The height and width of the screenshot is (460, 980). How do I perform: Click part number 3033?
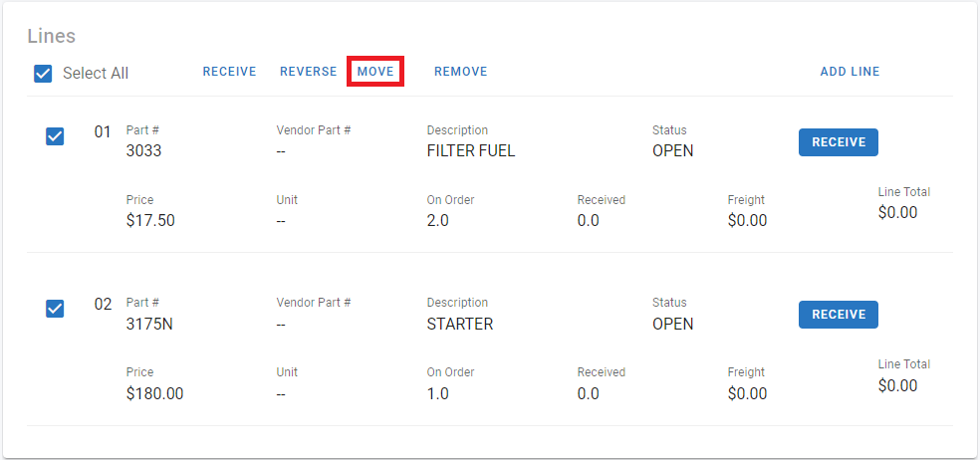pyautogui.click(x=143, y=151)
